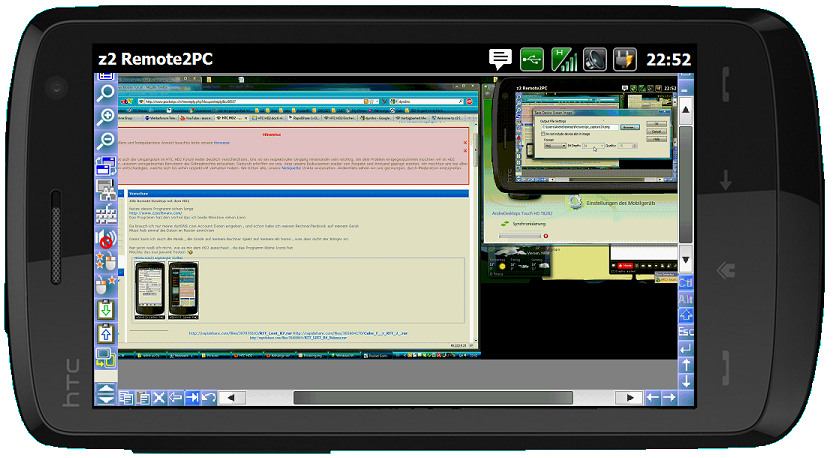Click the Cut (X) icon
The height and width of the screenshot is (458, 833).
(x=159, y=397)
